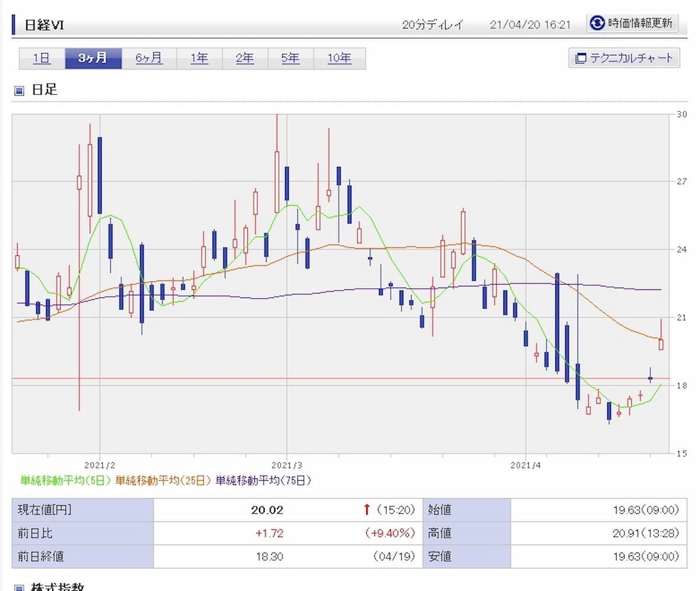Click the current value 20.02 cell
The image size is (700, 591).
[267, 510]
